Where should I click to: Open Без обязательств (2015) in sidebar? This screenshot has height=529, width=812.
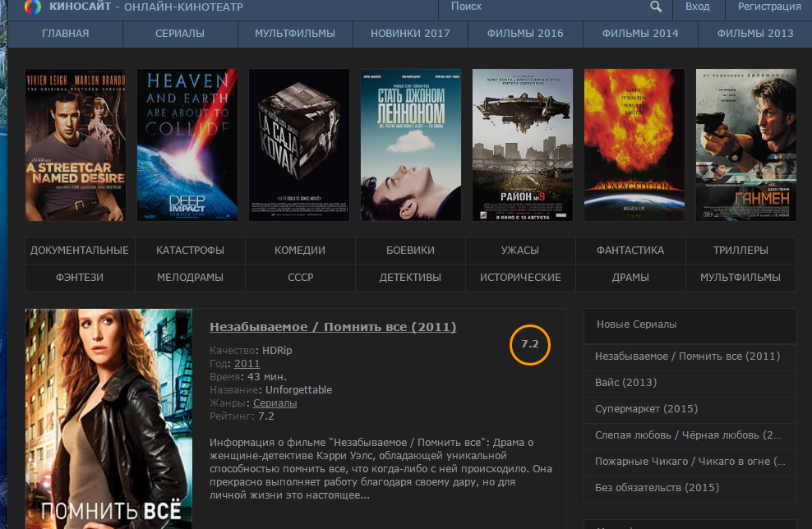(690, 489)
